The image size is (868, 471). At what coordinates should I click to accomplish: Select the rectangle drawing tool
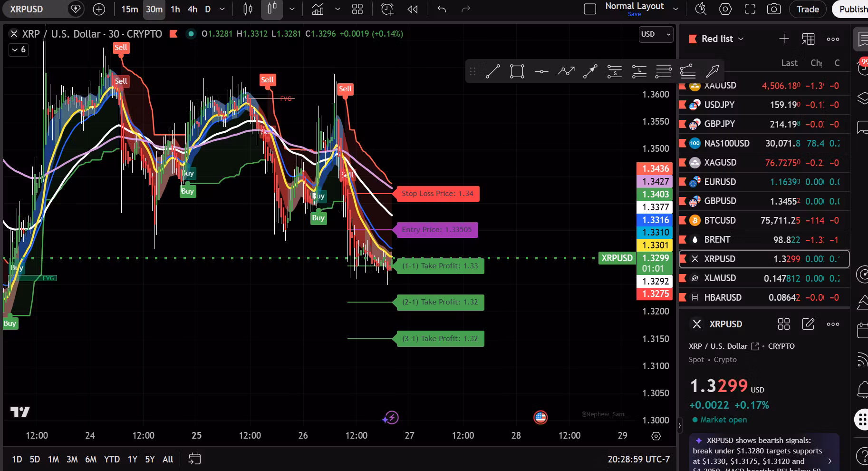[517, 71]
